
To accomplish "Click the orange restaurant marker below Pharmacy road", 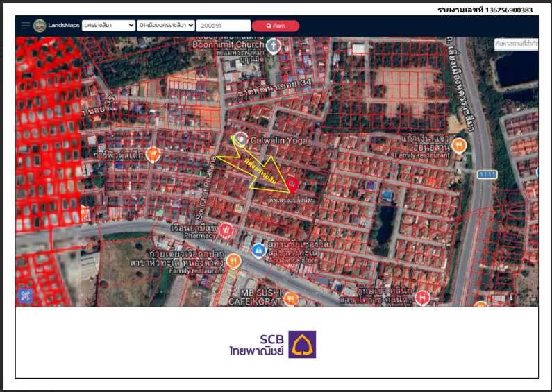I will pos(233,261).
